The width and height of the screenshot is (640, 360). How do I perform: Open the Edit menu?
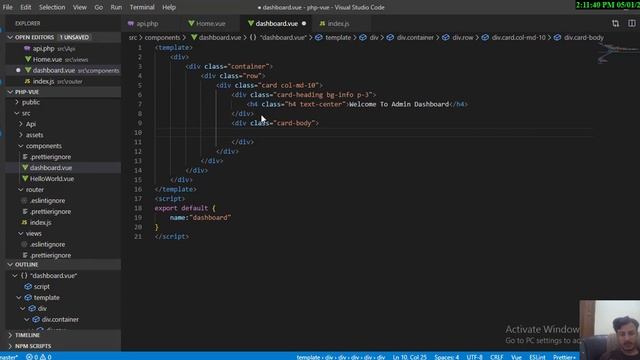[26, 7]
